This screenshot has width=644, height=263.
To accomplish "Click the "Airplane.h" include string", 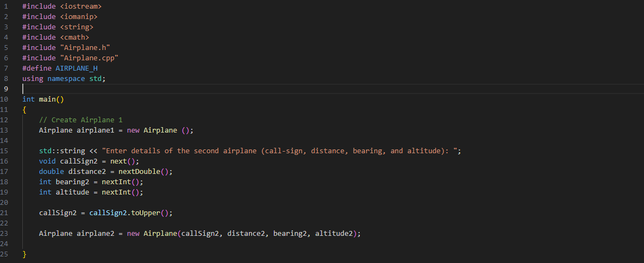I will 85,48.
